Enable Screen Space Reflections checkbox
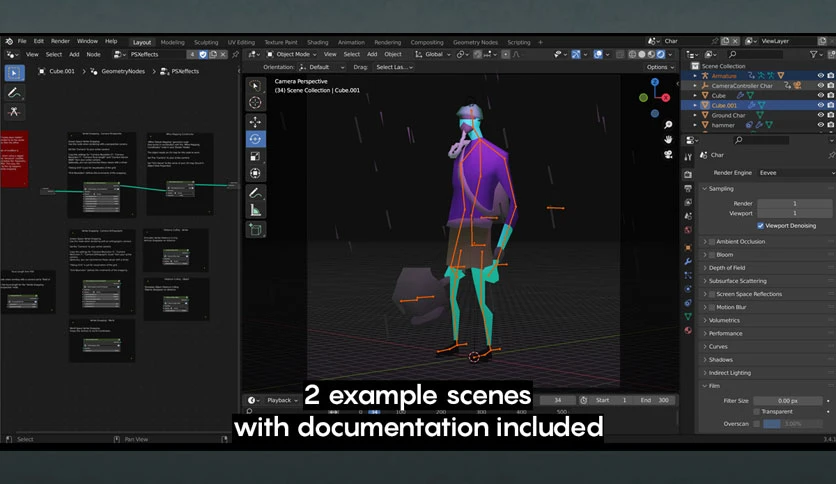Image resolution: width=836 pixels, height=484 pixels. point(712,294)
